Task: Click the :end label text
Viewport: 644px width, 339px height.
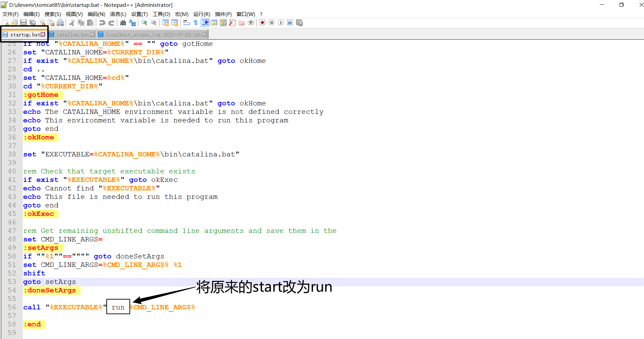Action: (32, 324)
